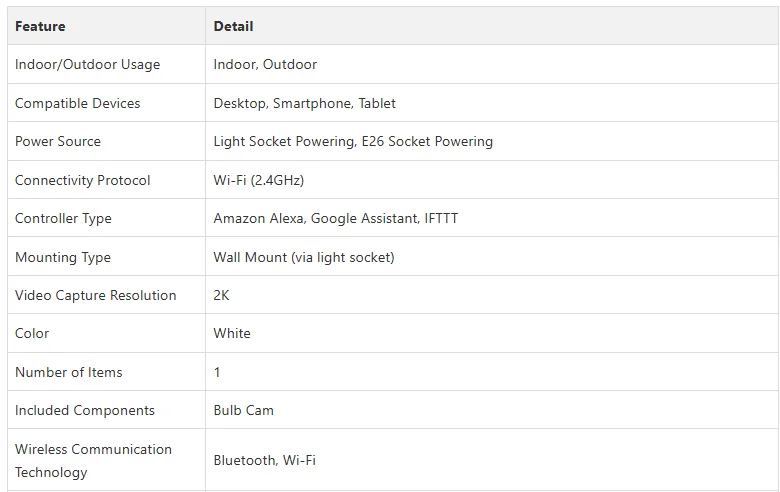This screenshot has width=780, height=492.
Task: Select the Connectivity Protocol label
Action: tap(82, 180)
